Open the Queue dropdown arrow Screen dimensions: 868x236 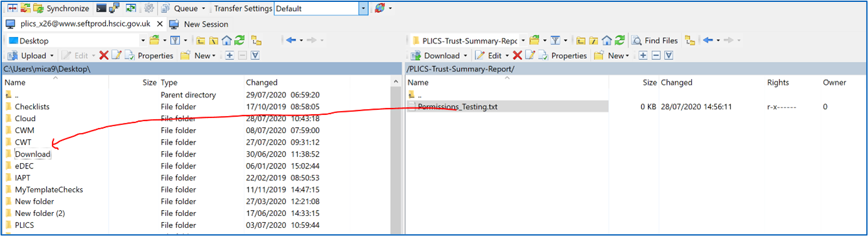click(203, 9)
